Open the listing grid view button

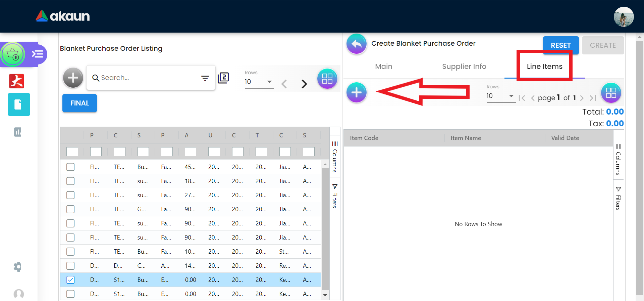pyautogui.click(x=327, y=79)
